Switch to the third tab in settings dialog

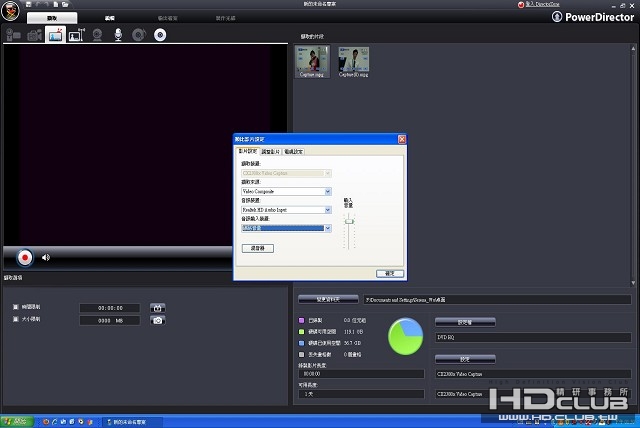[294, 151]
